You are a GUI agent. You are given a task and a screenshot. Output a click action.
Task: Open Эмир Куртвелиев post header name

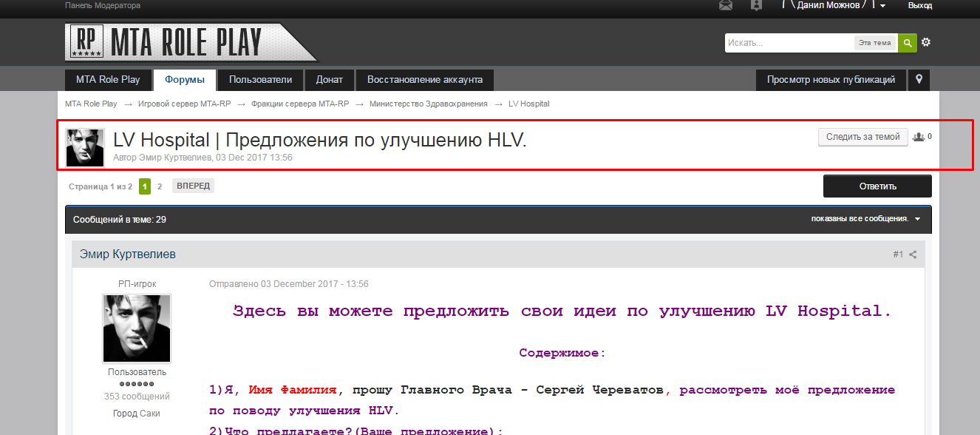click(x=128, y=254)
